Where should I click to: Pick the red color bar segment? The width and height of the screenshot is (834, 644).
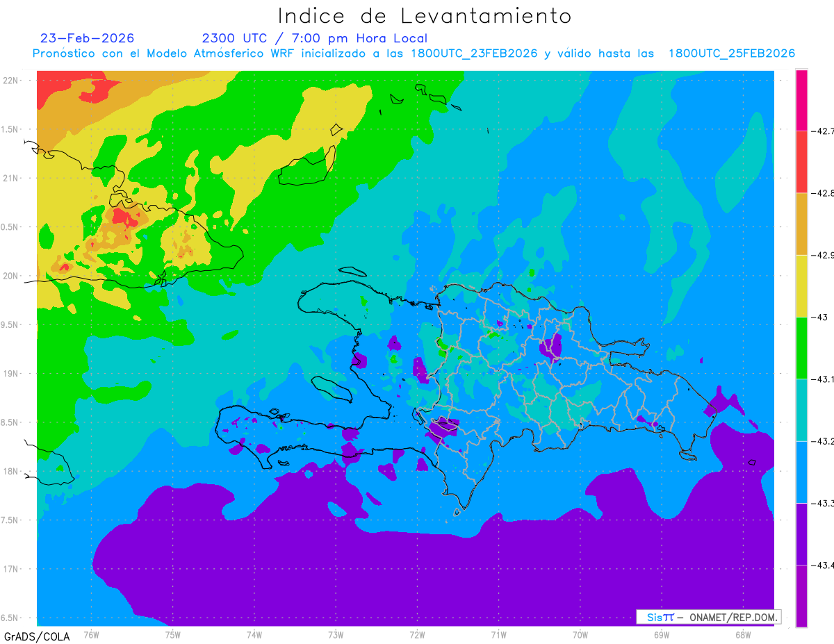pos(801,162)
